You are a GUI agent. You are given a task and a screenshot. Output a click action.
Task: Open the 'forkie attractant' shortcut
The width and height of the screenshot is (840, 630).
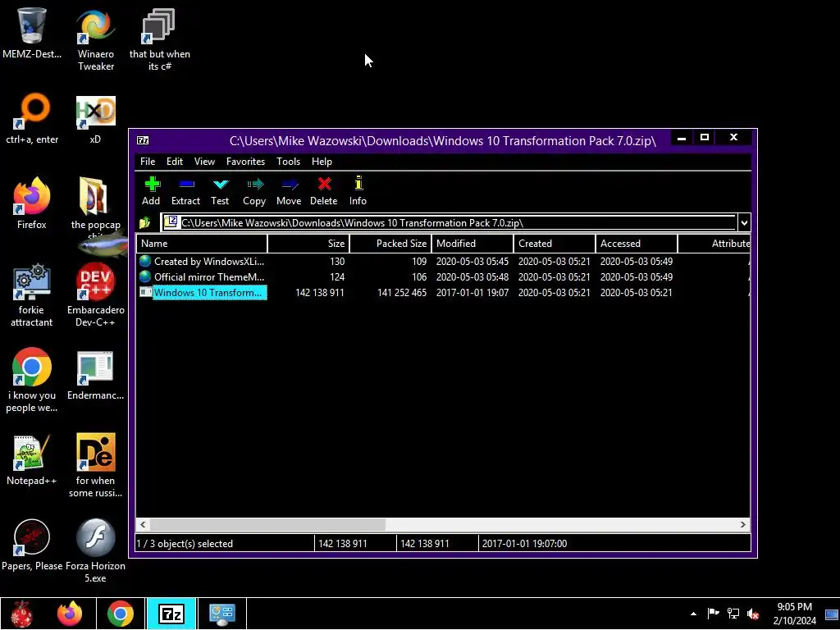point(32,295)
